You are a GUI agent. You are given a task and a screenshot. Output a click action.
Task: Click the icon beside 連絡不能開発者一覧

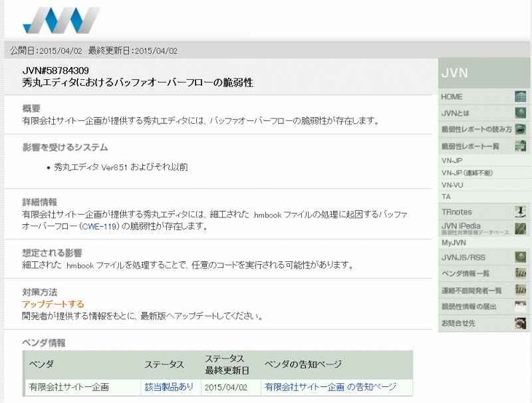(520, 290)
